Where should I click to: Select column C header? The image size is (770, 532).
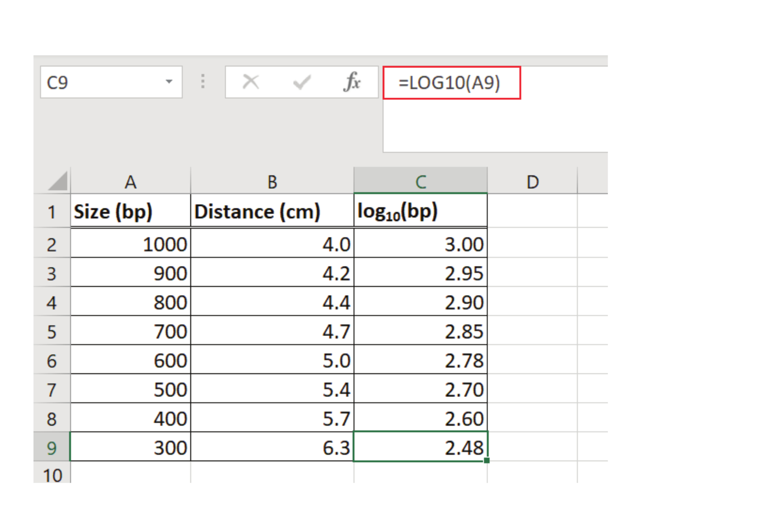coord(420,182)
